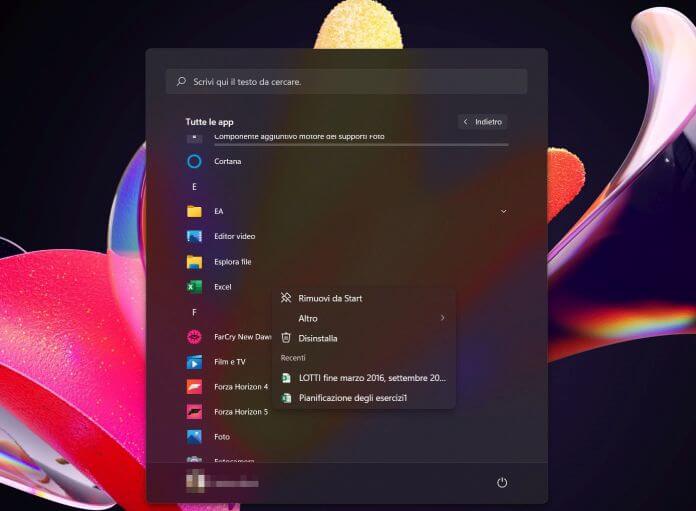This screenshot has height=511, width=696.
Task: Click the Foto app icon
Action: click(x=194, y=437)
